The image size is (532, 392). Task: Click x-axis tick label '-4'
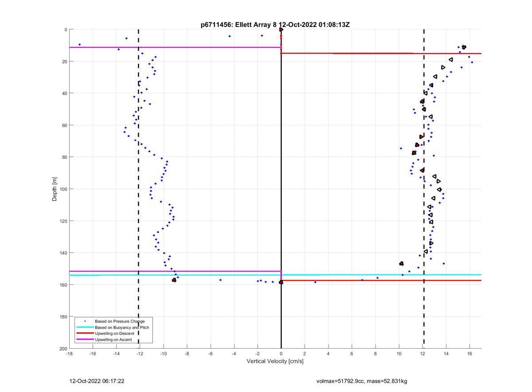(x=234, y=353)
